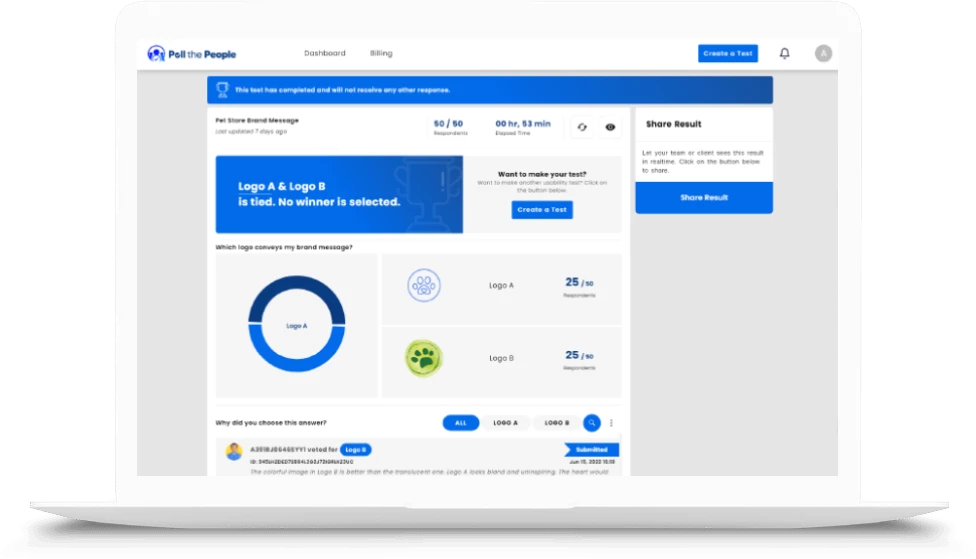Click 'Which logo conveys my brand message?' text

(284, 247)
